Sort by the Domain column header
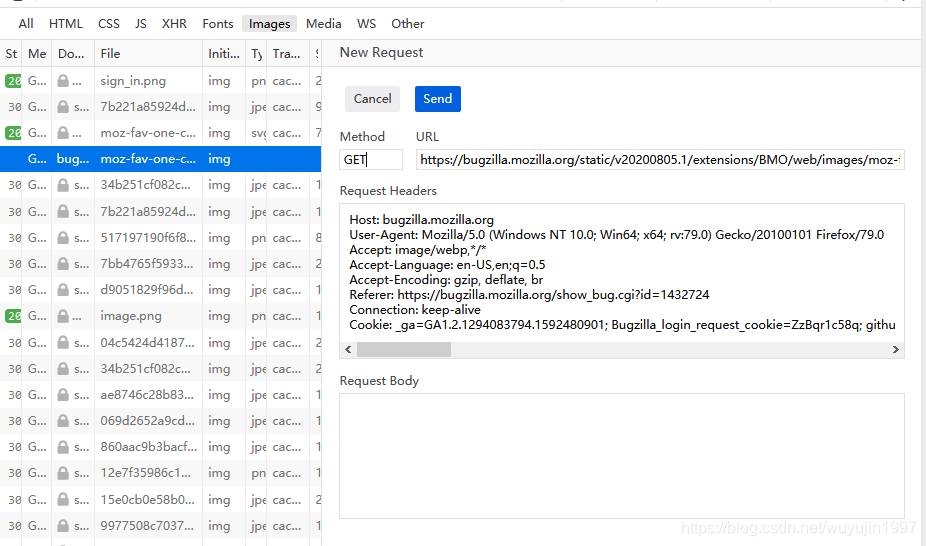 tap(73, 54)
